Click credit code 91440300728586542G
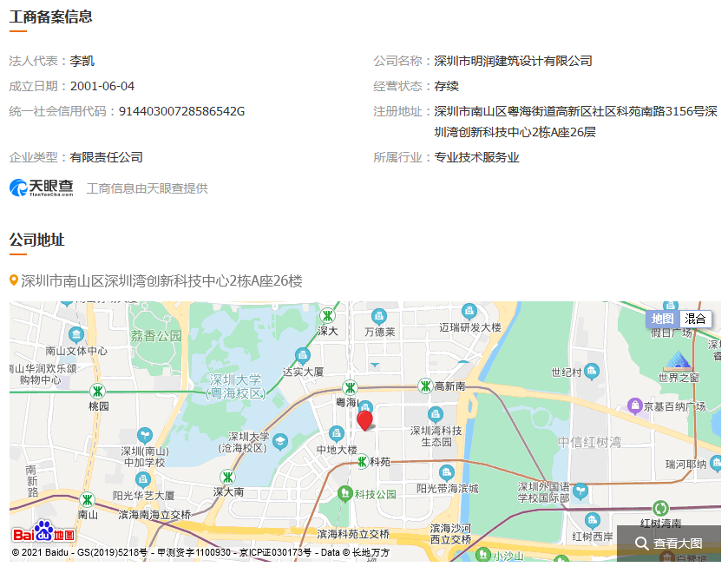The image size is (728, 580). click(x=181, y=111)
